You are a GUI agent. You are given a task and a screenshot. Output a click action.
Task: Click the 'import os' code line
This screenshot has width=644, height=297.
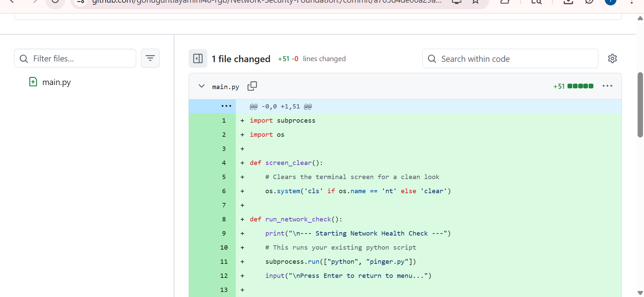click(267, 135)
